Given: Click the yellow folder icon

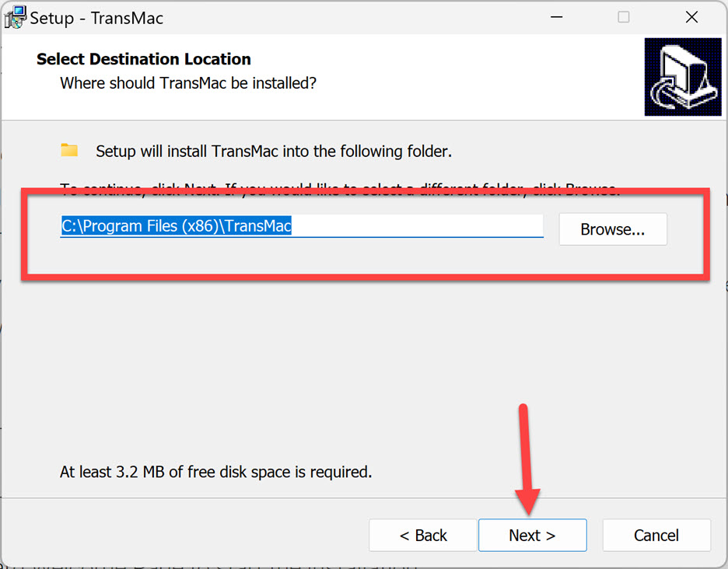Looking at the screenshot, I should pyautogui.click(x=69, y=150).
